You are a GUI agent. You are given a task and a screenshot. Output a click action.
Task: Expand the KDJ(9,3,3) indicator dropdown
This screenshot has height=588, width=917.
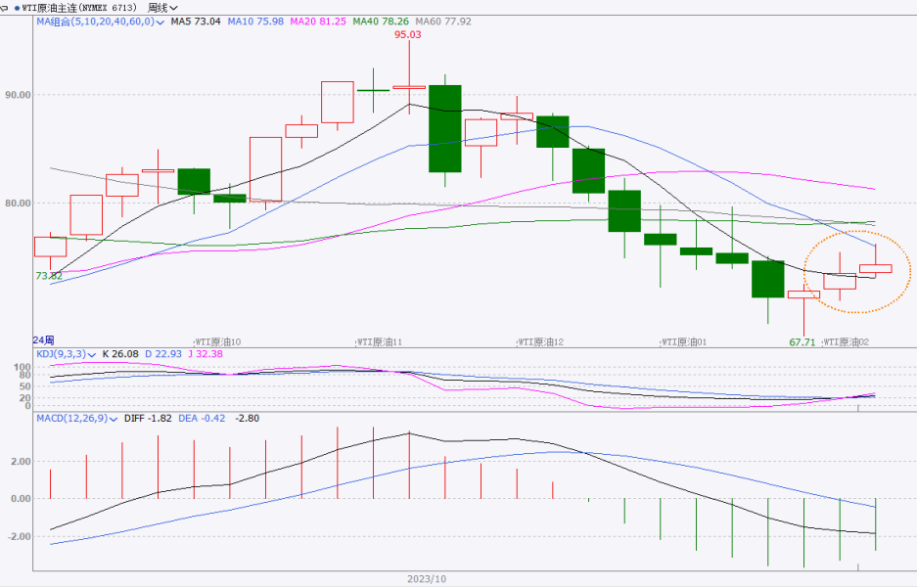92,354
